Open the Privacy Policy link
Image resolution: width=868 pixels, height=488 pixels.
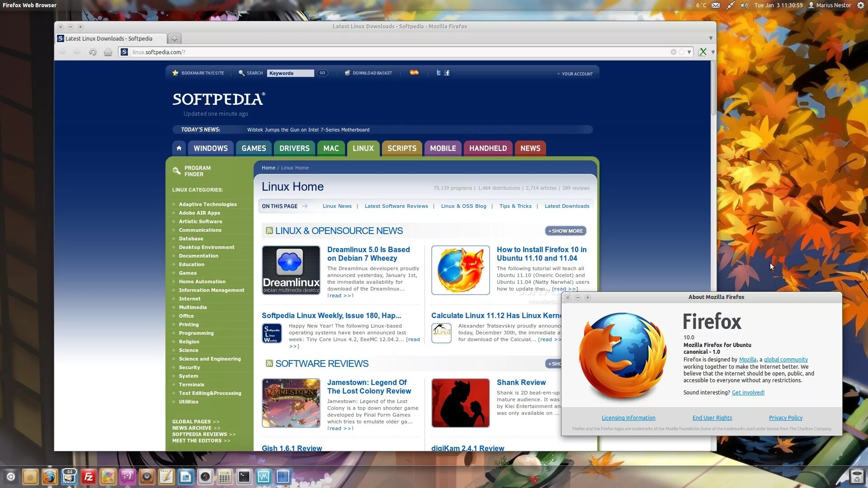pyautogui.click(x=786, y=418)
